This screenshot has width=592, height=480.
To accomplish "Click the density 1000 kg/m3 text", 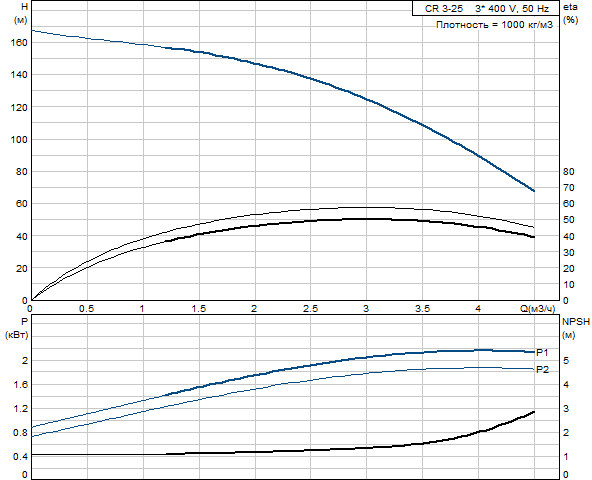I will pyautogui.click(x=494, y=25).
